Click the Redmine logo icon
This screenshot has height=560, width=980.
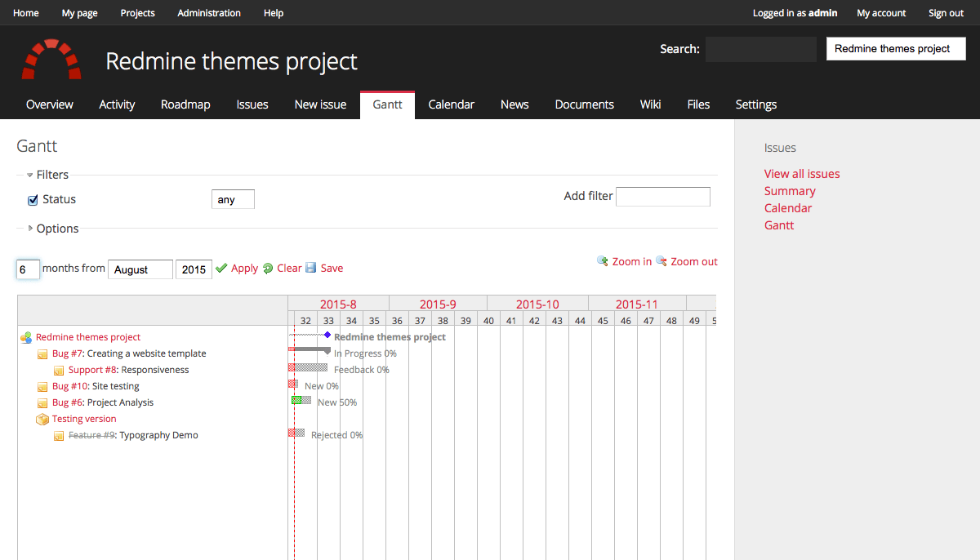(x=51, y=60)
